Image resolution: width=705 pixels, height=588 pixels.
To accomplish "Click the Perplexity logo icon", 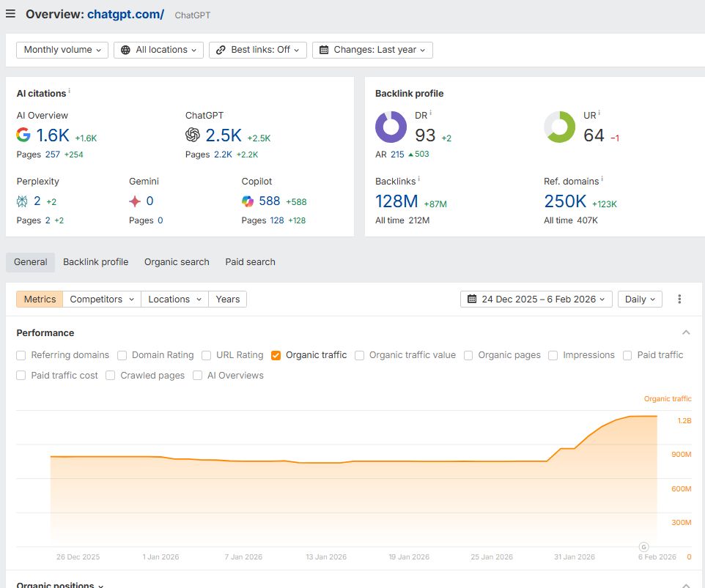I will [x=22, y=201].
